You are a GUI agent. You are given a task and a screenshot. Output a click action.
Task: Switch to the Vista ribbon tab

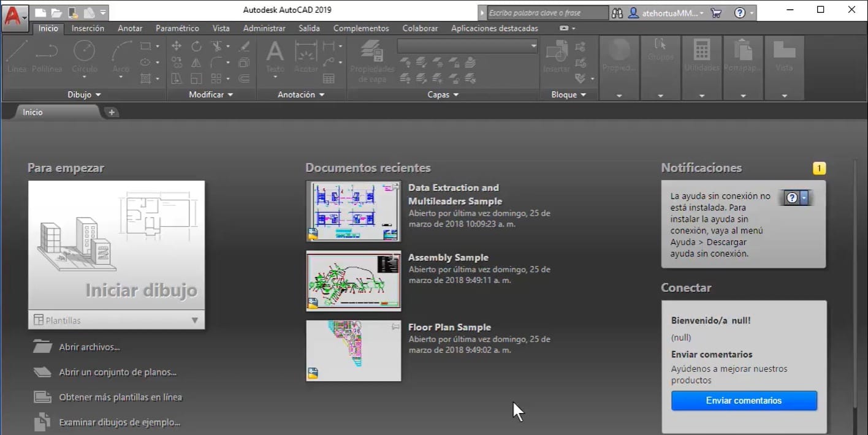pos(221,28)
